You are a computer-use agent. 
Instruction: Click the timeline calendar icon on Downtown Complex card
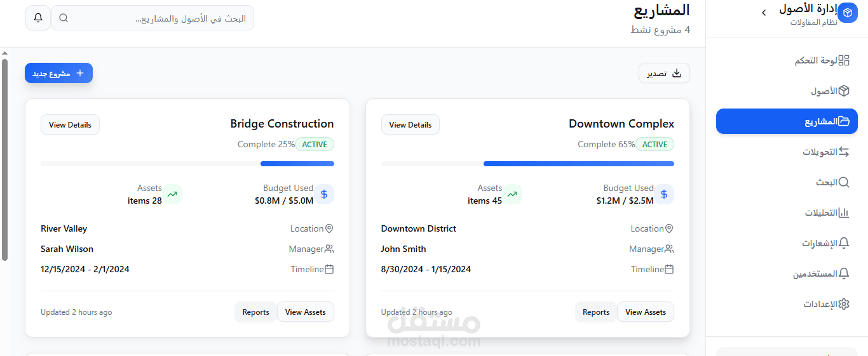pyautogui.click(x=669, y=269)
